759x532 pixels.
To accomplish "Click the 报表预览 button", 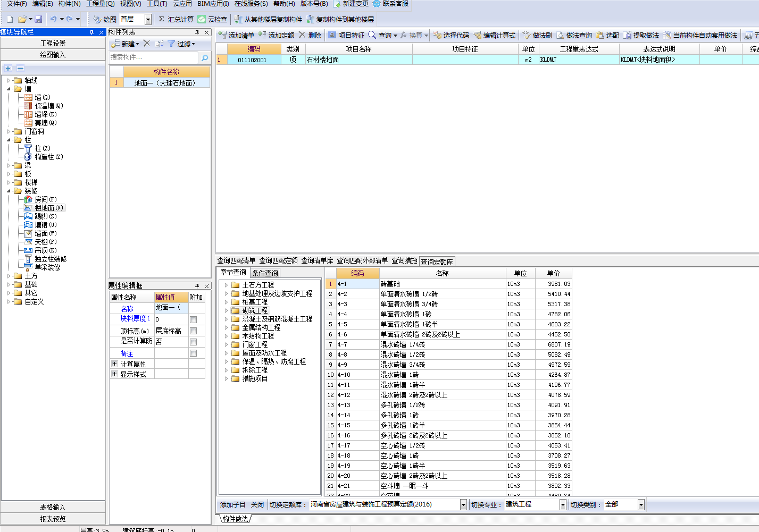I will [53, 519].
